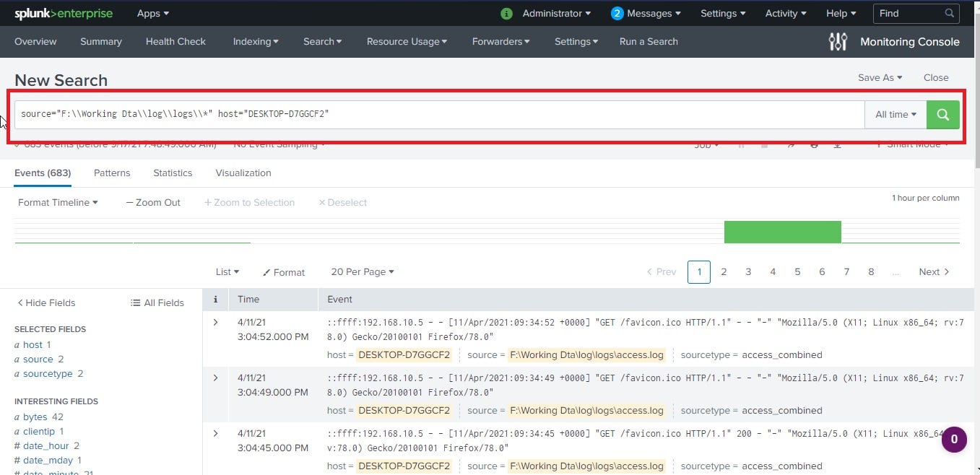The image size is (980, 475).
Task: Click the magnifier in the Find box
Action: click(x=949, y=12)
